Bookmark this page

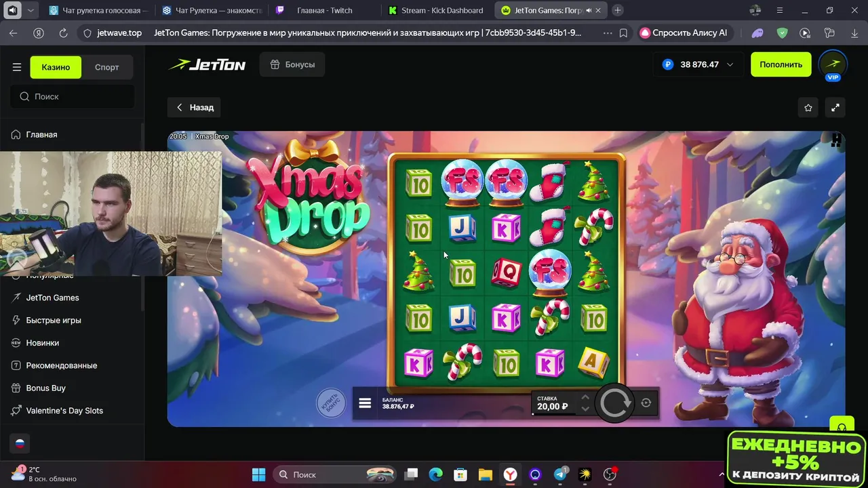623,33
